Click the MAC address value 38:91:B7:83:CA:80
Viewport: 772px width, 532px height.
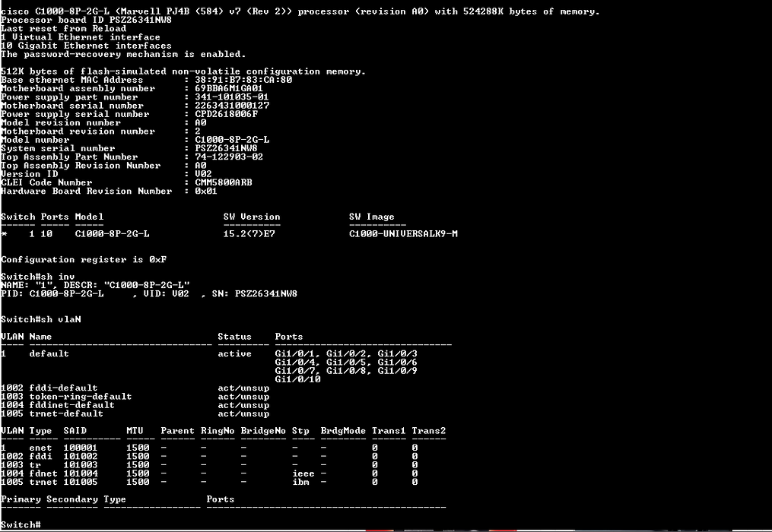(243, 80)
